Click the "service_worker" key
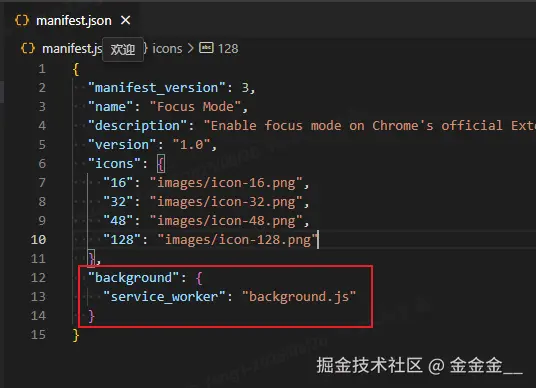The height and width of the screenshot is (388, 536). click(164, 296)
